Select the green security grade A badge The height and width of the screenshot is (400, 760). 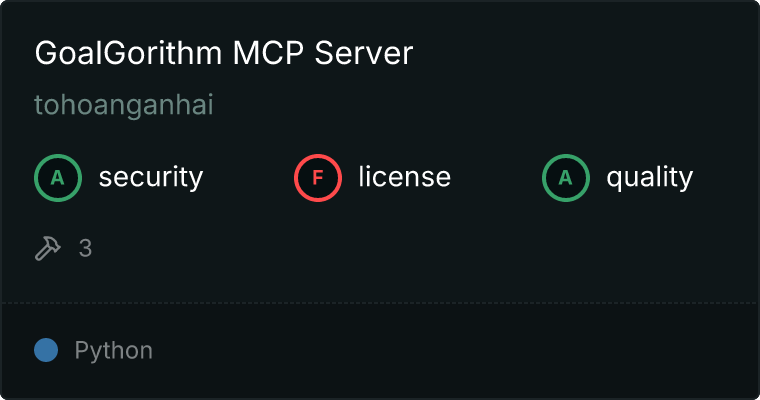coord(58,178)
